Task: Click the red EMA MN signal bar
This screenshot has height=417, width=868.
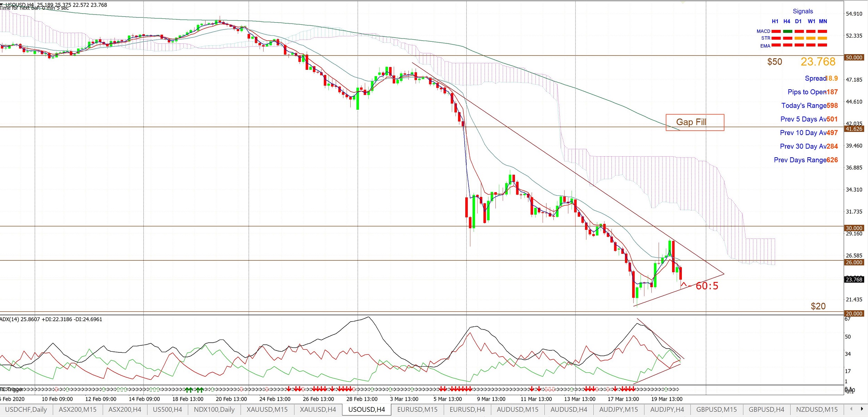Action: (x=822, y=45)
